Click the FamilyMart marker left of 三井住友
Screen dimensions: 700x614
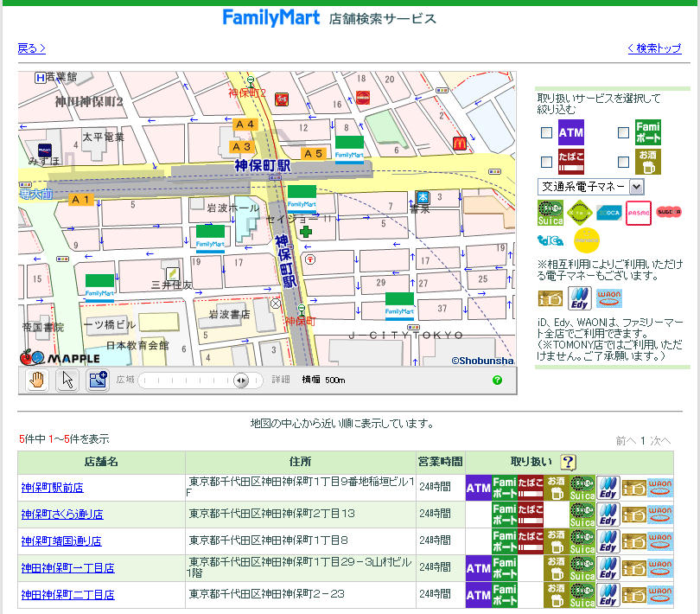[x=99, y=288]
